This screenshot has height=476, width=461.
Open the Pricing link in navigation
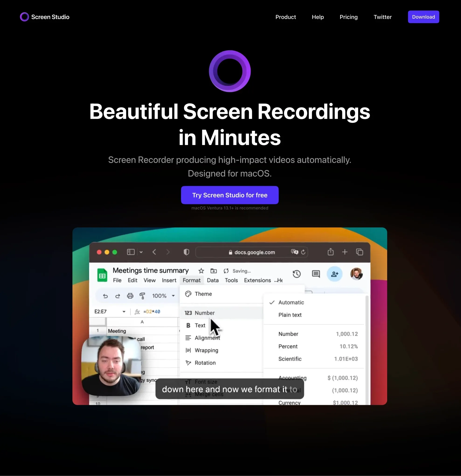tap(348, 17)
